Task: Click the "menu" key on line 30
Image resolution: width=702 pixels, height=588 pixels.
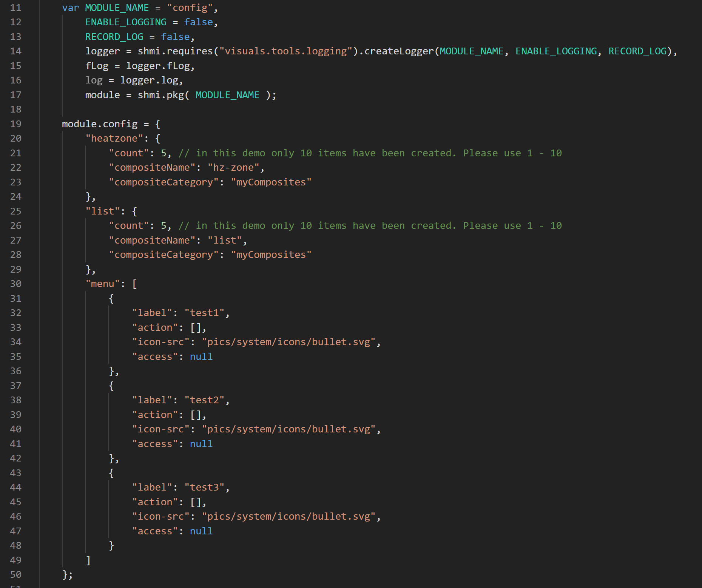Action: [103, 284]
